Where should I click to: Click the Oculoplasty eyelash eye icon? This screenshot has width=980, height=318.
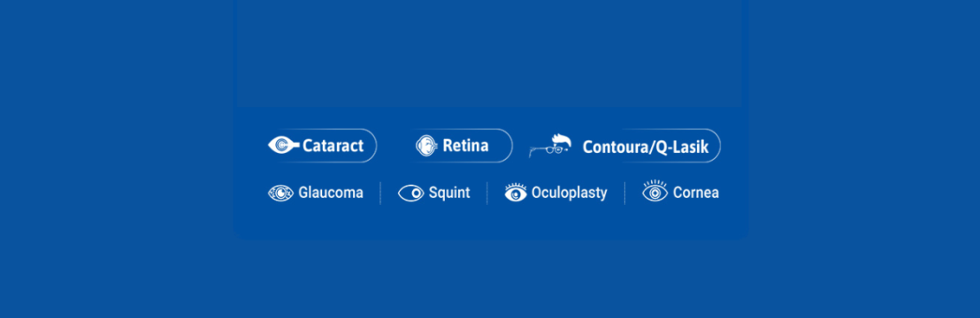[516, 193]
